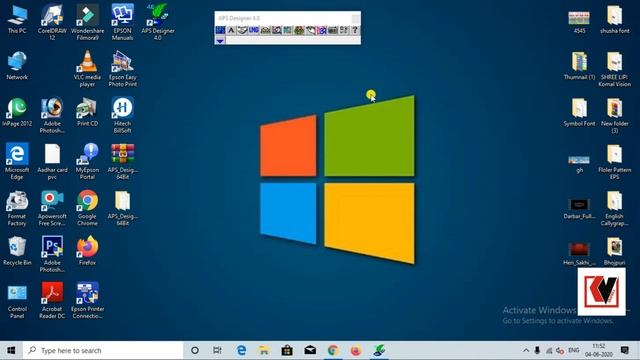Open This PC desktop icon
This screenshot has height=360, width=640.
coord(17,19)
